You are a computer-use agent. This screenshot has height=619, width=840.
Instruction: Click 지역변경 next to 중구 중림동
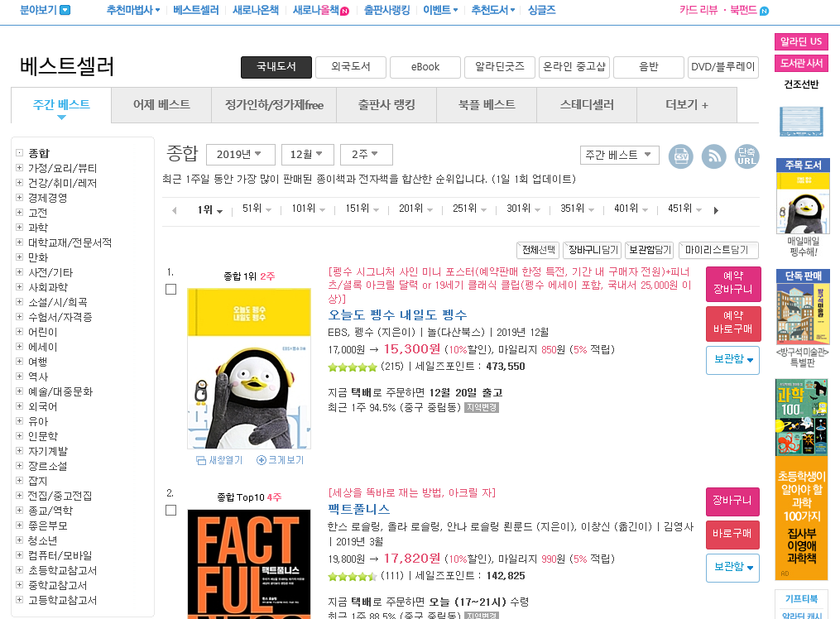[x=482, y=408]
